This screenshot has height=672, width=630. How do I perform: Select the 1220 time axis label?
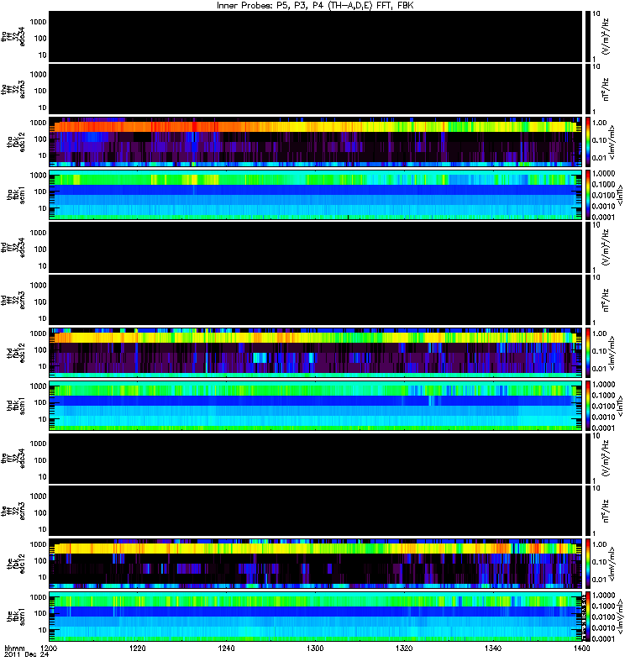pyautogui.click(x=137, y=648)
